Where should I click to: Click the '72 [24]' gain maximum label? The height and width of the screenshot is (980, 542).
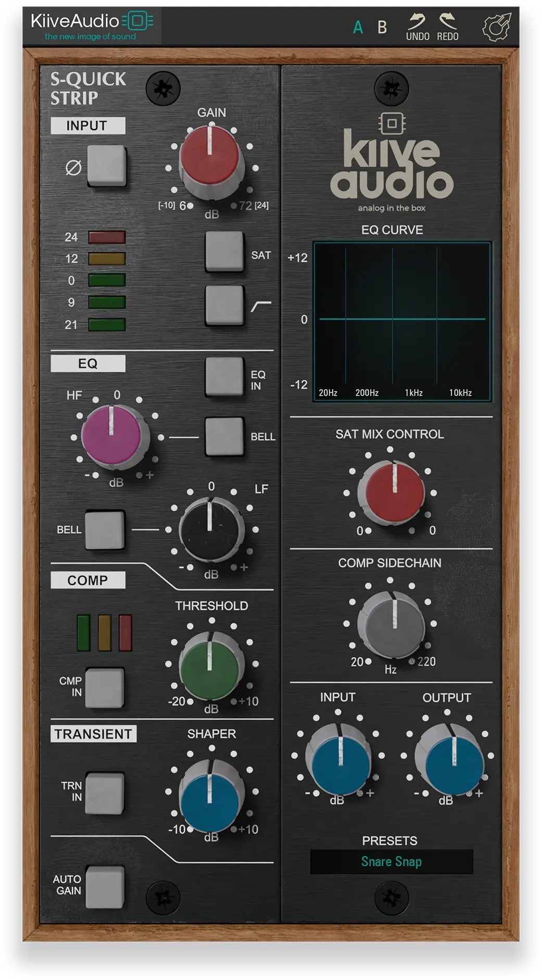[x=254, y=206]
